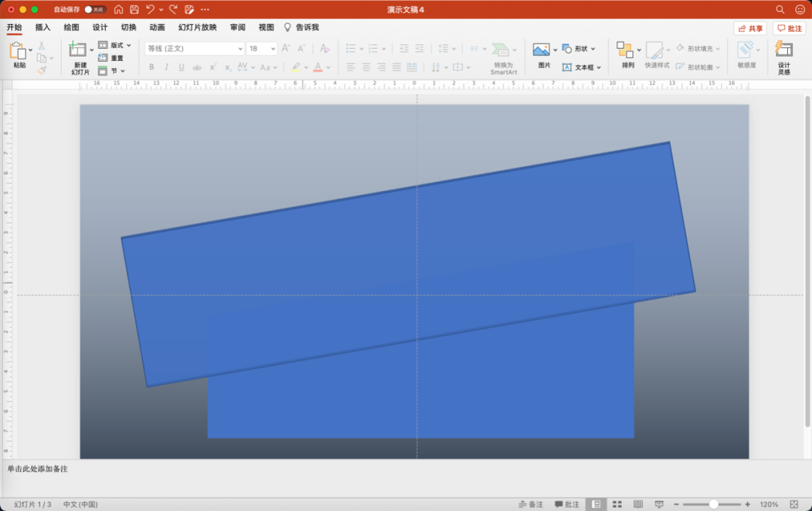Click the undo arrow icon

pyautogui.click(x=150, y=9)
